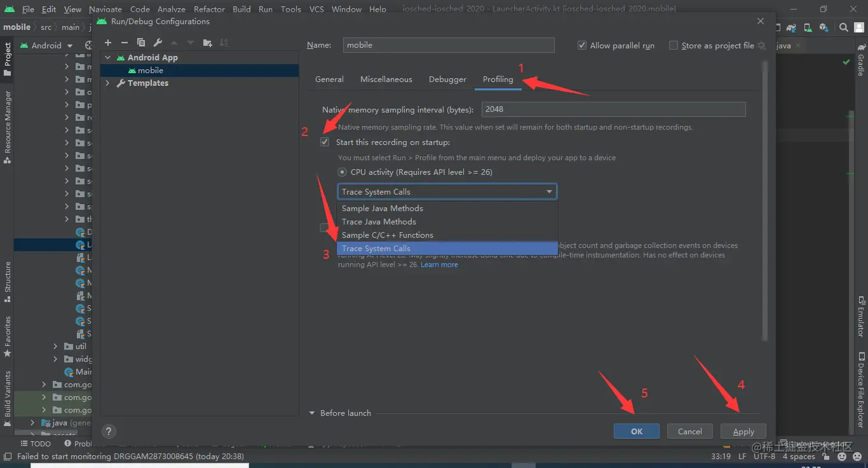Open the Build menu
The height and width of the screenshot is (468, 868).
[241, 9]
